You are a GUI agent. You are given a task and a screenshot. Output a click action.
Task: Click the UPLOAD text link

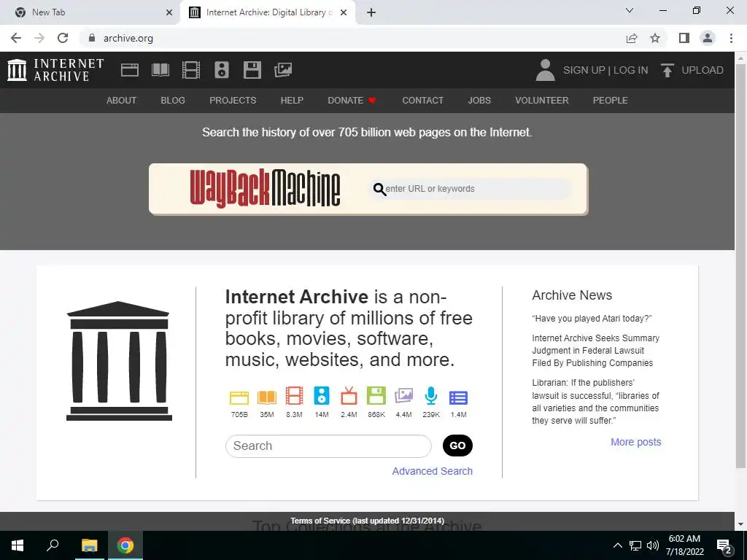point(703,70)
